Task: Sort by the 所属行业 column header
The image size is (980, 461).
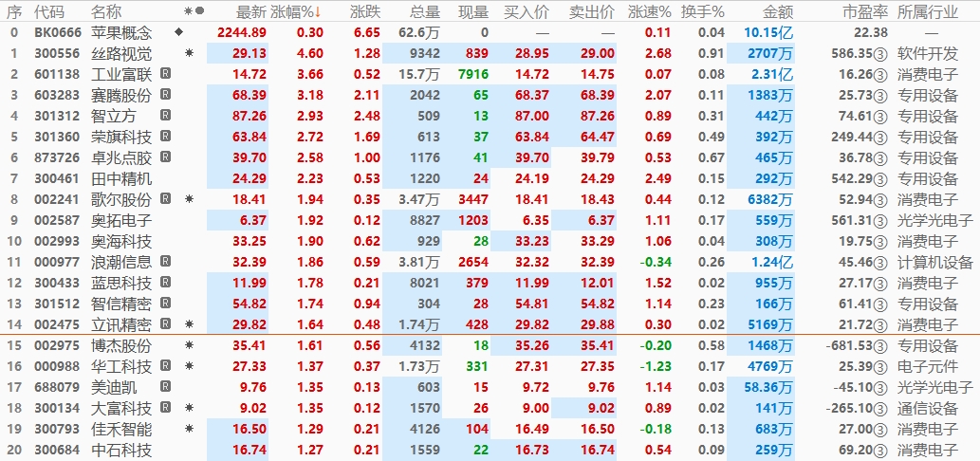Action: [x=927, y=11]
